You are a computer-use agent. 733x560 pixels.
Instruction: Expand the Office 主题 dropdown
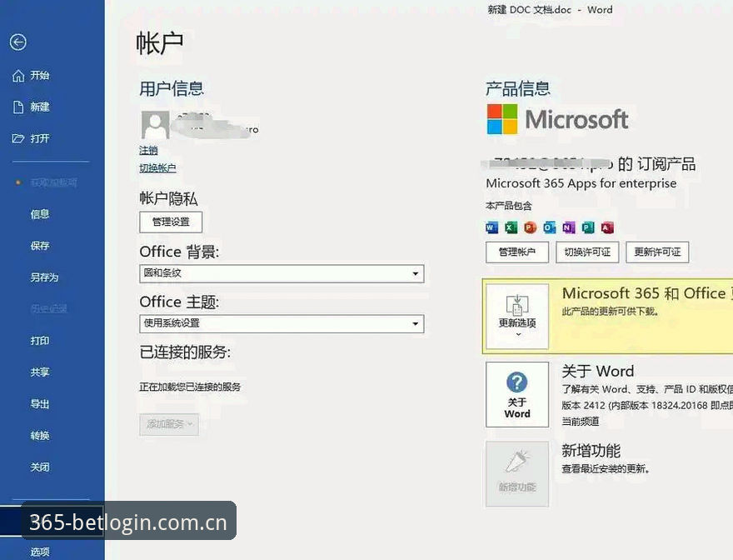tap(282, 323)
